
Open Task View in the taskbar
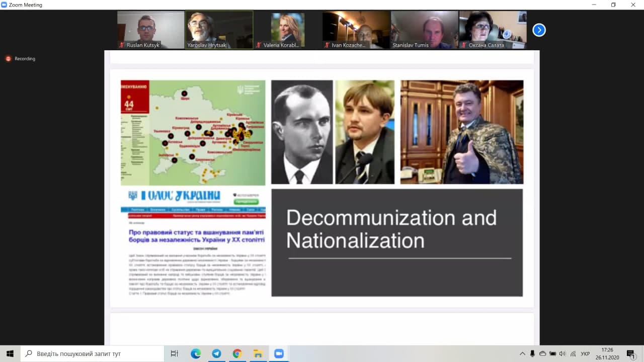(174, 353)
